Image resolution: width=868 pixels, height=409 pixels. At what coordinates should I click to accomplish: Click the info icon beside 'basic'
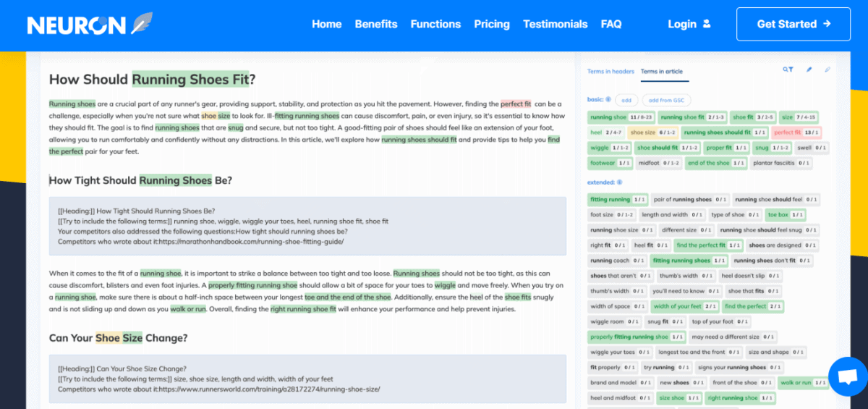(608, 100)
